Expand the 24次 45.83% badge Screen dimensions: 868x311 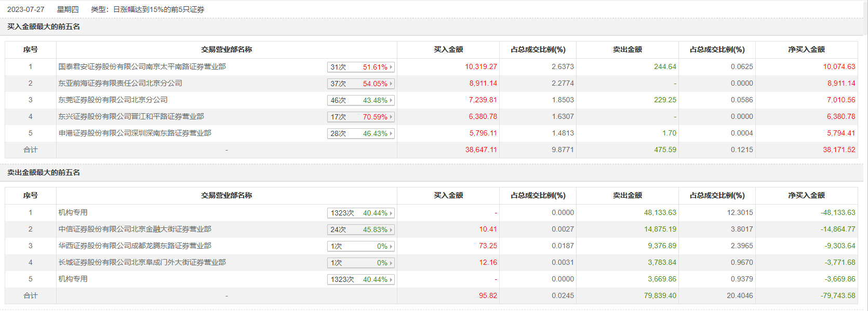[361, 229]
